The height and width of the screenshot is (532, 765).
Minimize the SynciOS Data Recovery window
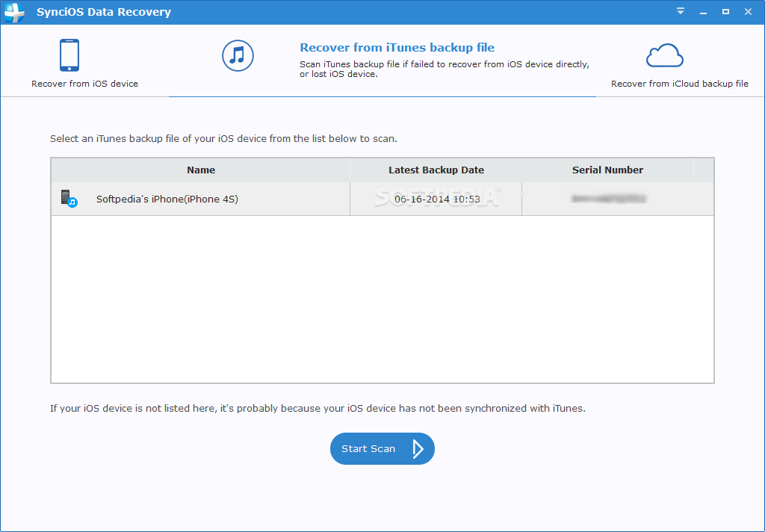click(x=703, y=12)
